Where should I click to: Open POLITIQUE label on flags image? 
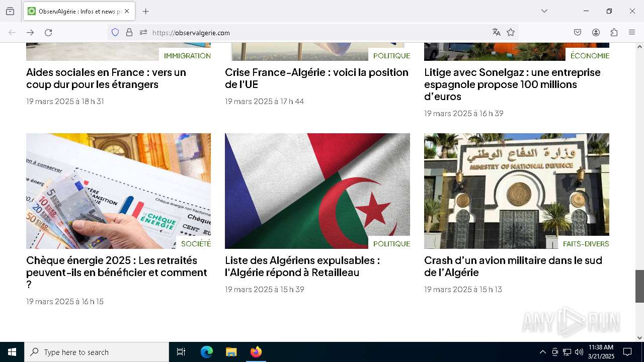[391, 244]
